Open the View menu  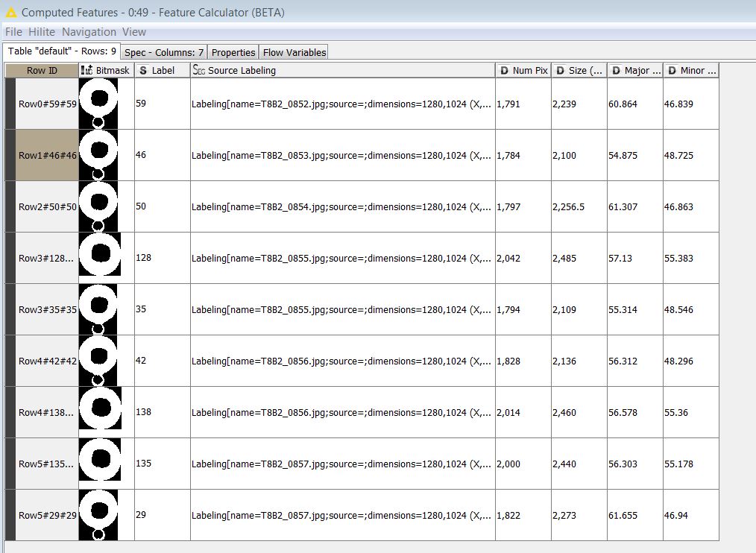(134, 32)
